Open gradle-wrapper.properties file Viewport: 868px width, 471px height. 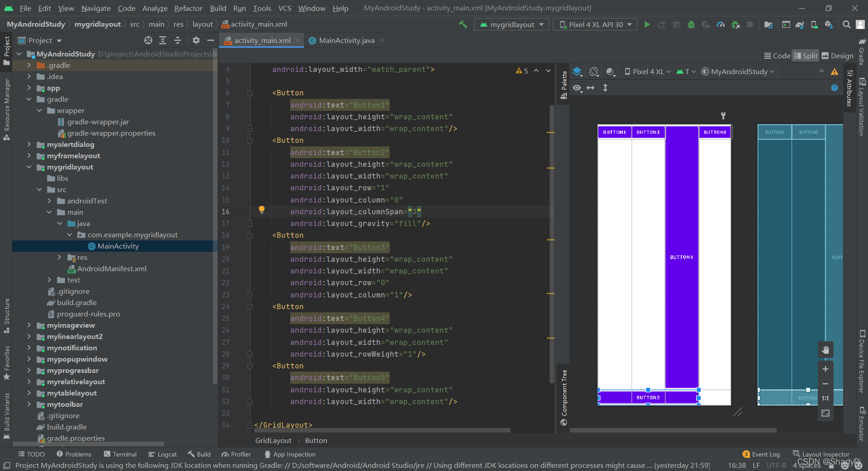click(x=106, y=133)
